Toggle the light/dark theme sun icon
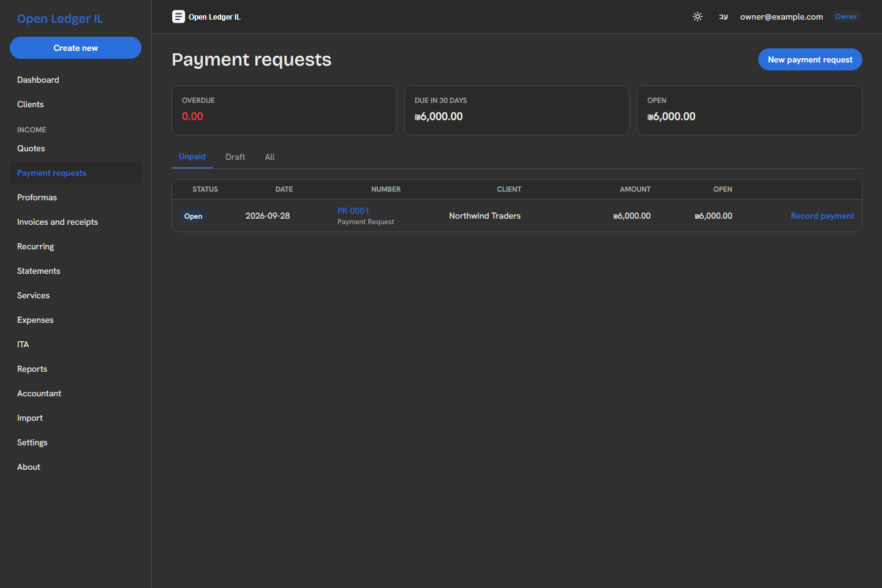The width and height of the screenshot is (882, 588). [x=698, y=17]
